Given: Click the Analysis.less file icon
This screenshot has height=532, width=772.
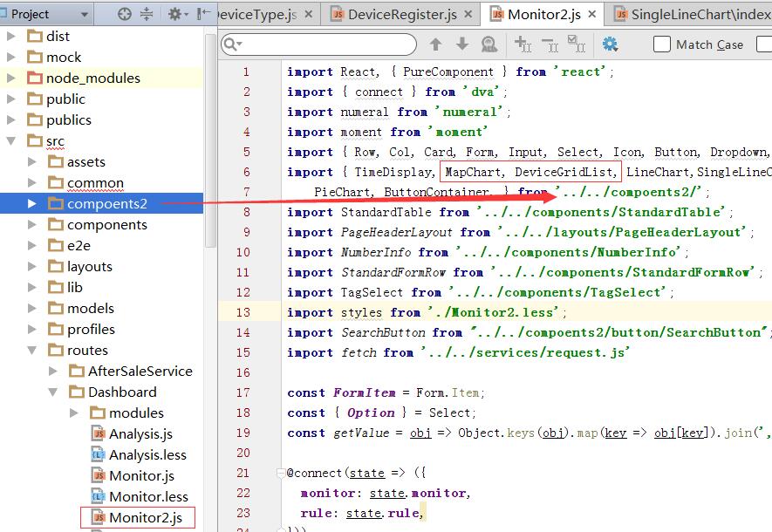Looking at the screenshot, I should pos(99,454).
